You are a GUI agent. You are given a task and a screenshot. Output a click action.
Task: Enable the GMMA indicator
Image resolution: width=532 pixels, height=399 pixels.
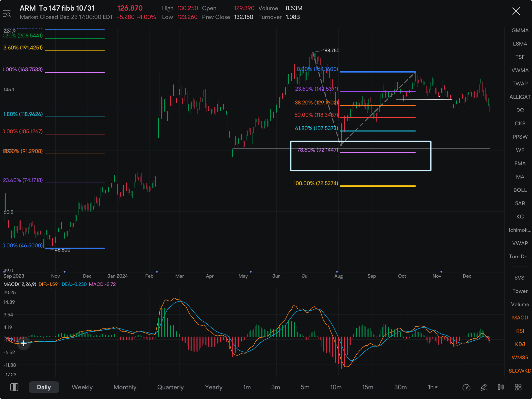[520, 31]
